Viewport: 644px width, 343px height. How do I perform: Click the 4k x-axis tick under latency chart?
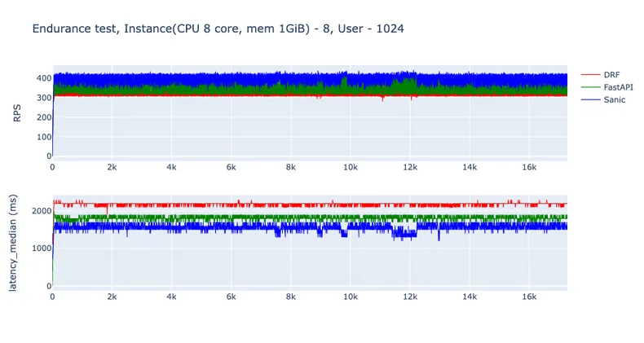pos(171,297)
